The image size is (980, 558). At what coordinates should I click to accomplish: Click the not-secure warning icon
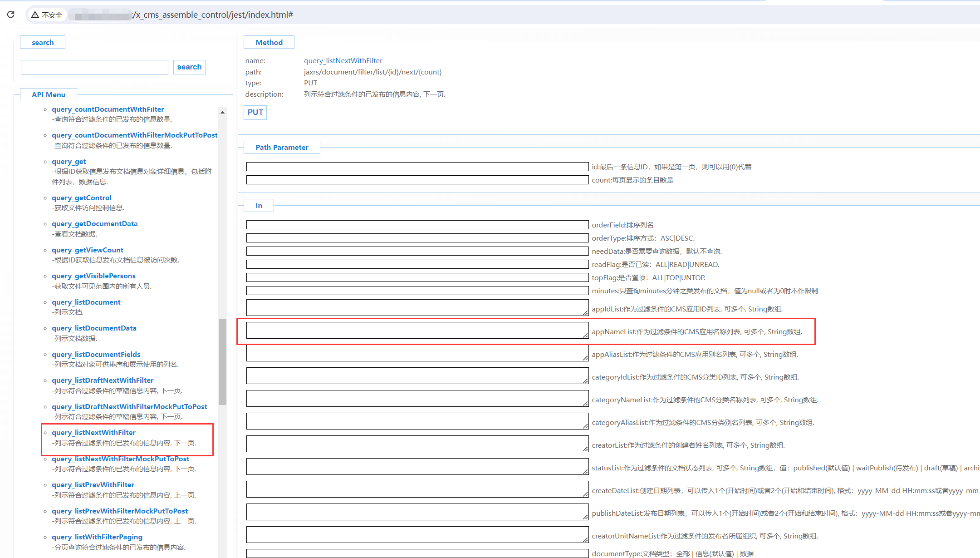(35, 15)
